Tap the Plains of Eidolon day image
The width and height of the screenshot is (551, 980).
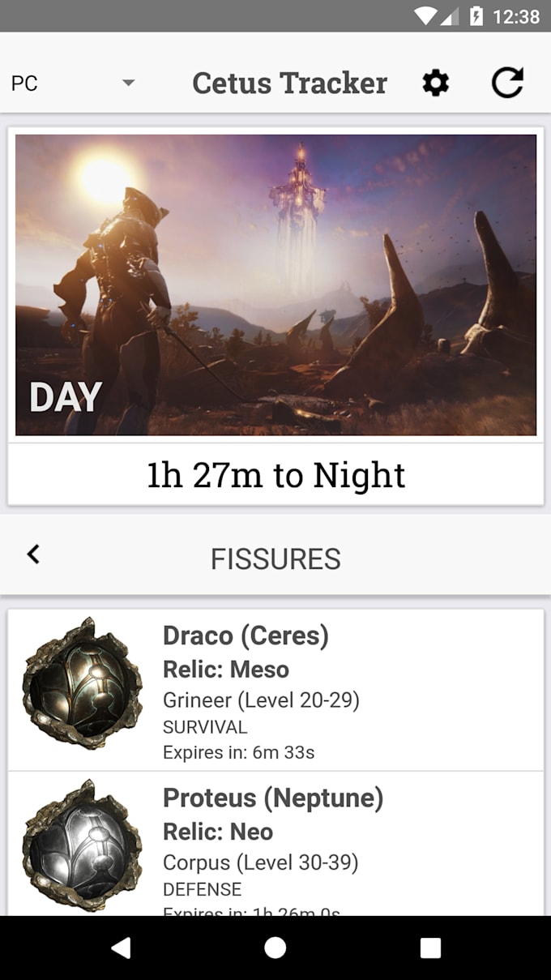(275, 285)
